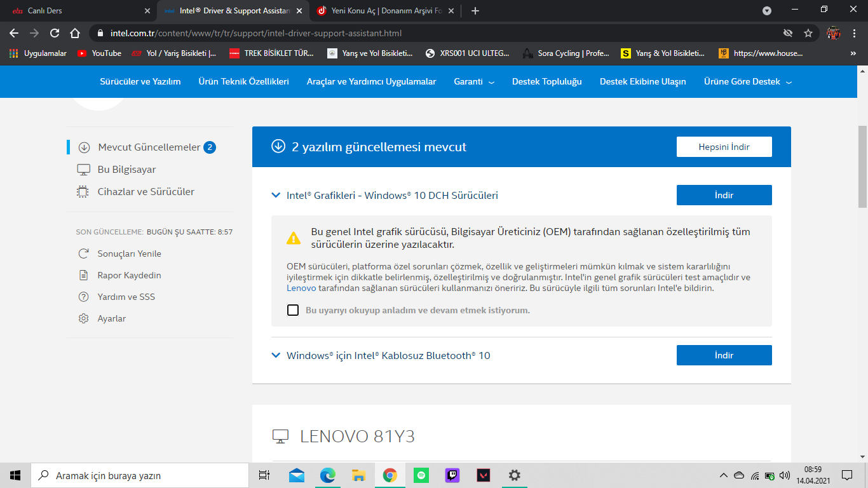Click the Rapor Kaydedin document icon
Screen dimensions: 868x488
point(83,275)
